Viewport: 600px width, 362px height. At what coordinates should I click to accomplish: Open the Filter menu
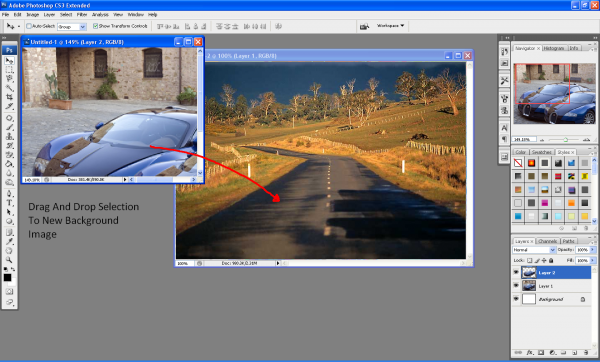tap(82, 15)
